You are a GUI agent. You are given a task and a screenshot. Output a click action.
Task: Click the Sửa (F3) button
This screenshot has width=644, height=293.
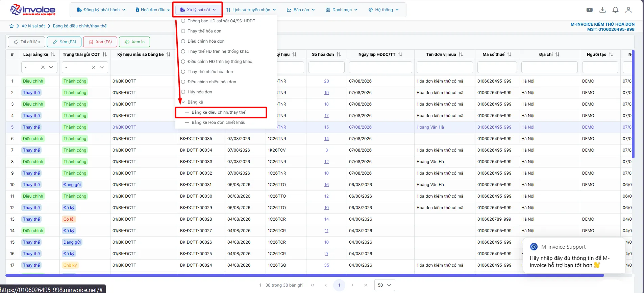tap(65, 42)
